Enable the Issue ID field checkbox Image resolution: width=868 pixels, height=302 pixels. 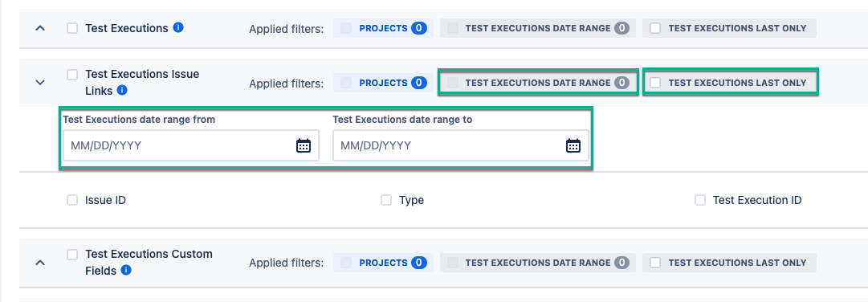72,200
